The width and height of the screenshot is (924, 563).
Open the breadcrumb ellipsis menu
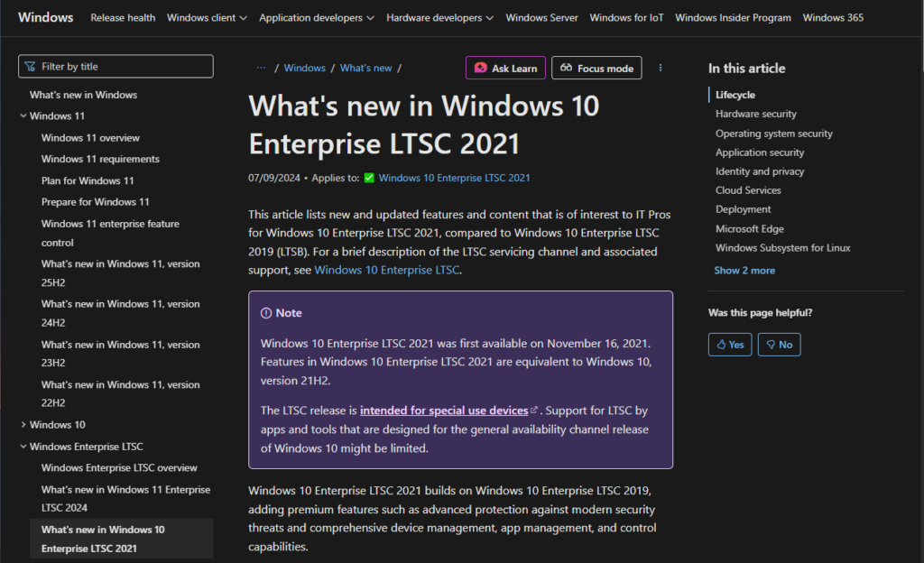click(x=261, y=67)
